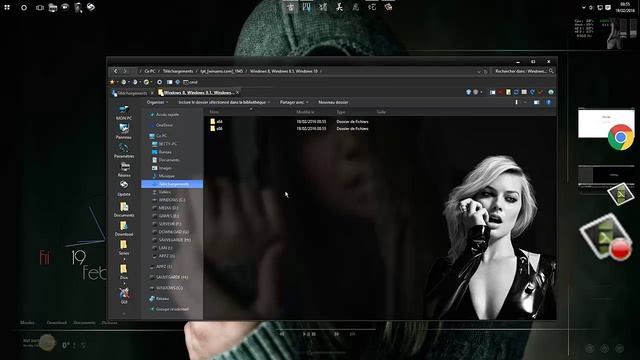Select Musique in navigation tree
The image size is (640, 360).
(x=163, y=176)
